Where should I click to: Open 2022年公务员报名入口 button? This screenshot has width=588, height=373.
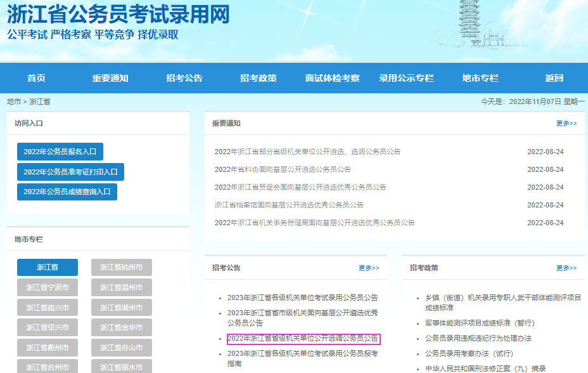[60, 152]
